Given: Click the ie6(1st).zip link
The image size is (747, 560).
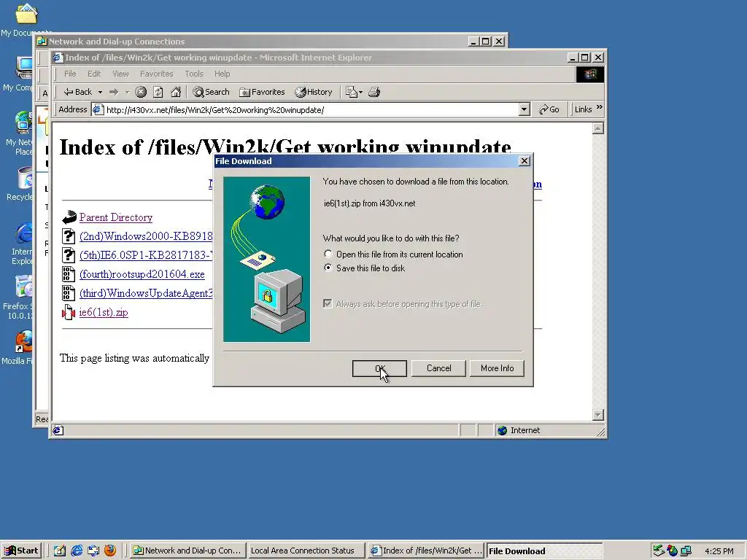Looking at the screenshot, I should (104, 312).
